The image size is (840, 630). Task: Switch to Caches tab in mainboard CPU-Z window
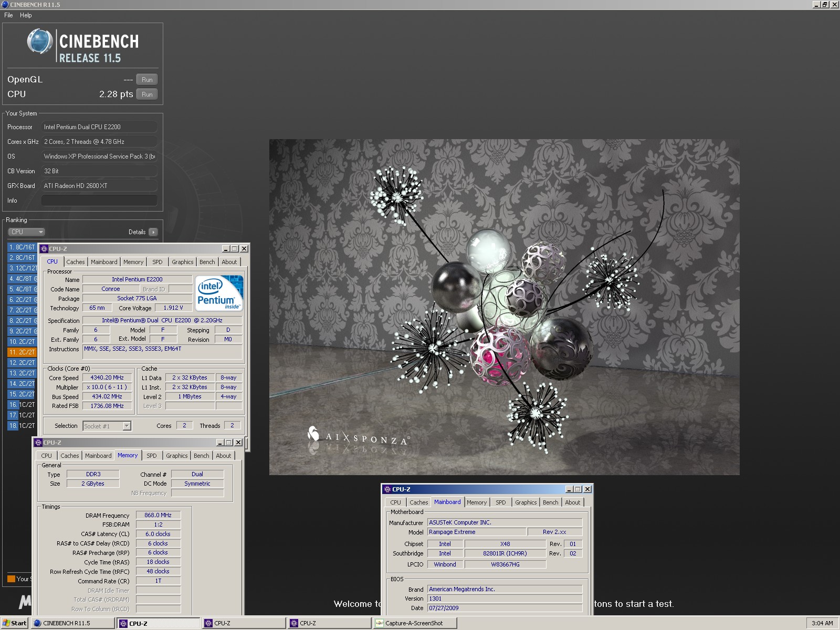418,502
